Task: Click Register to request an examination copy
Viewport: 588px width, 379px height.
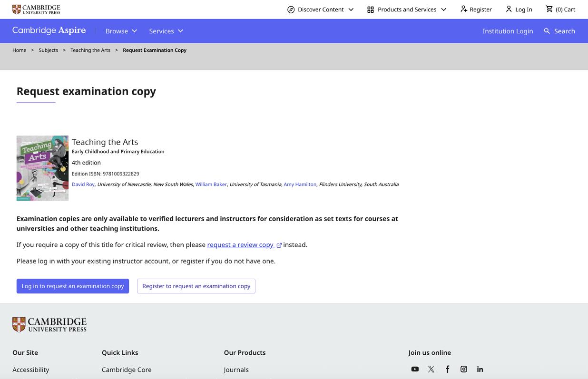Action: pos(196,286)
